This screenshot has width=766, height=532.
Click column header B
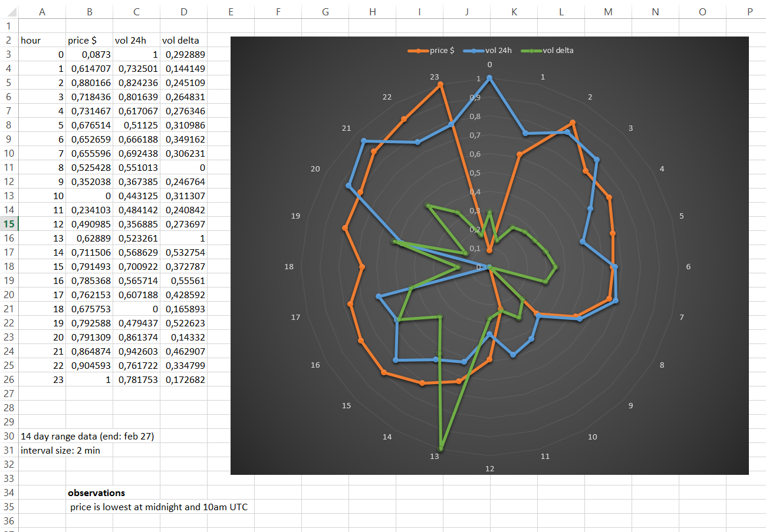(89, 11)
